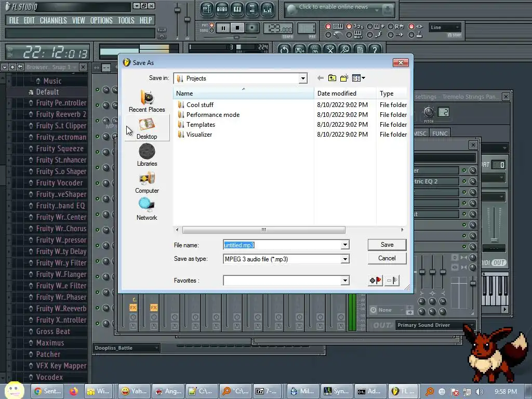
Task: Go back in Save As dialog
Action: tap(320, 78)
